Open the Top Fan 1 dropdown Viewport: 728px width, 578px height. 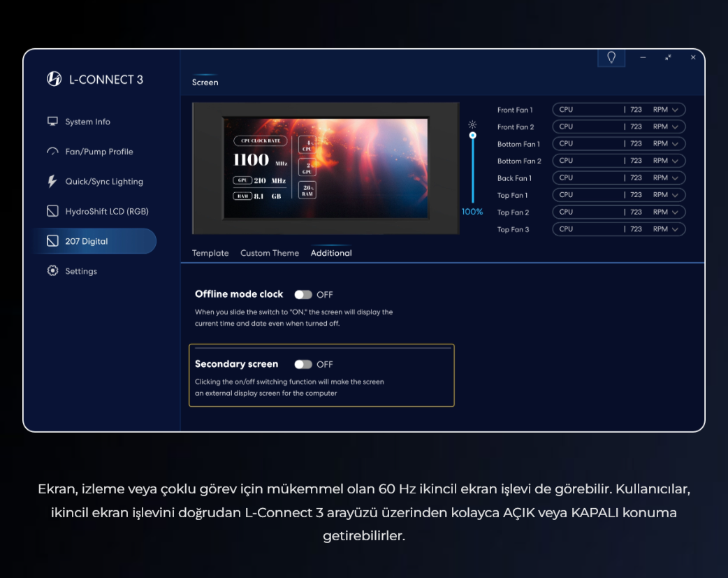click(x=618, y=195)
